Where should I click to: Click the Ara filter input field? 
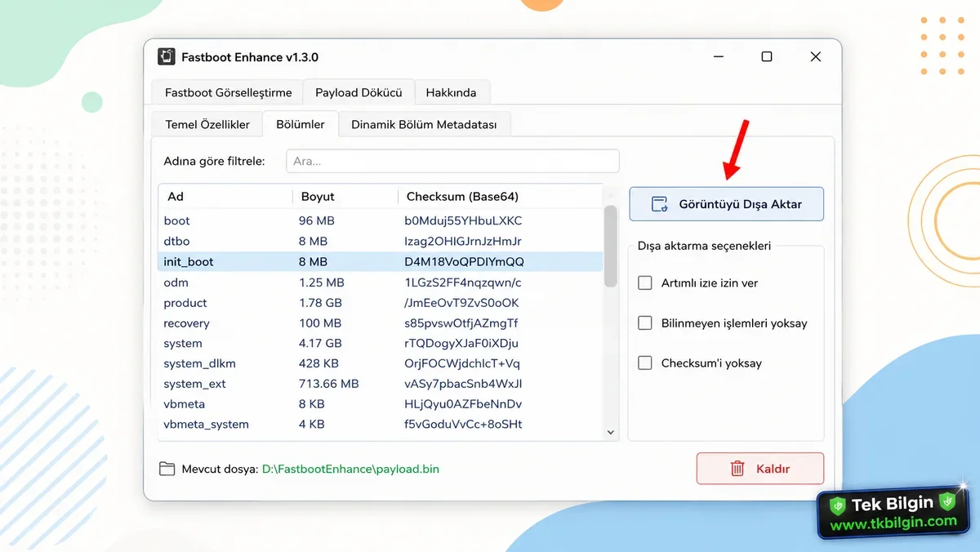pos(452,161)
